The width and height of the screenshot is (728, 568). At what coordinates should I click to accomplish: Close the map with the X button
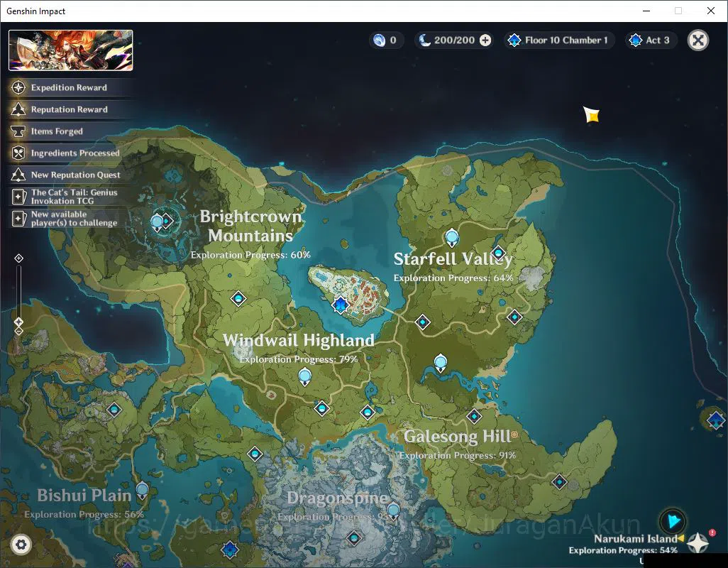pyautogui.click(x=697, y=40)
